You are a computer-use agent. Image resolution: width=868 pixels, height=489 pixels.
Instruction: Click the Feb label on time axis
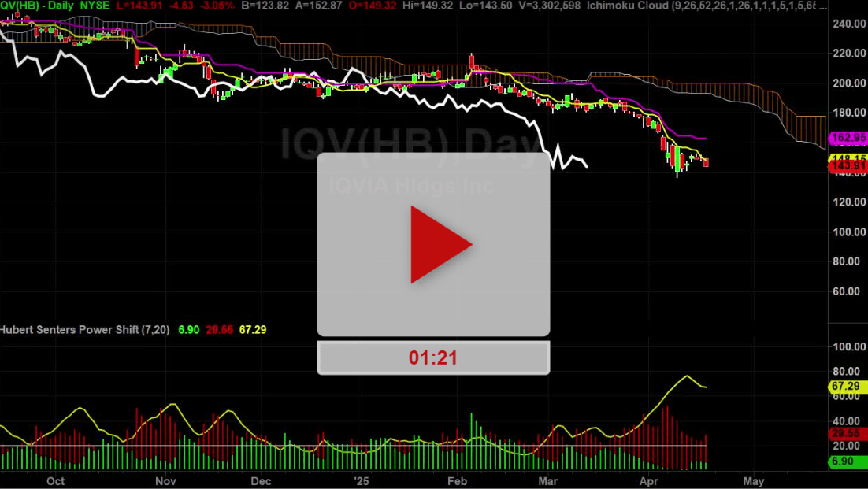[458, 480]
